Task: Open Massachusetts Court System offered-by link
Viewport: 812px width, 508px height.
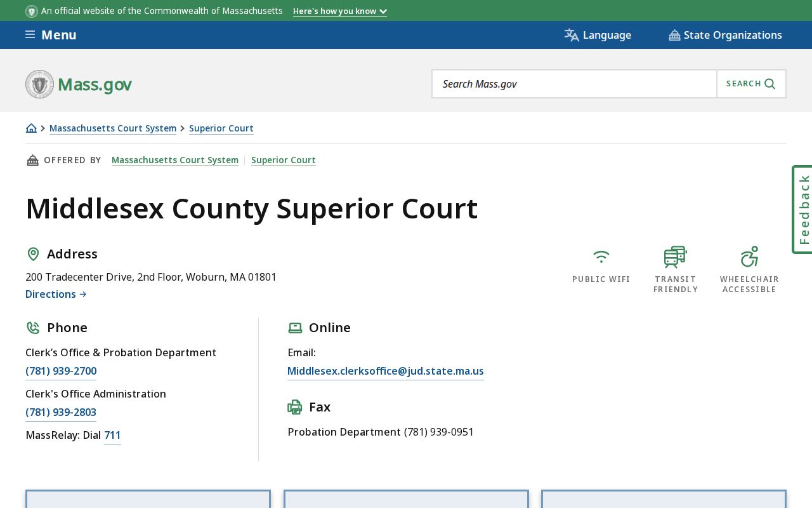Action: click(x=175, y=160)
